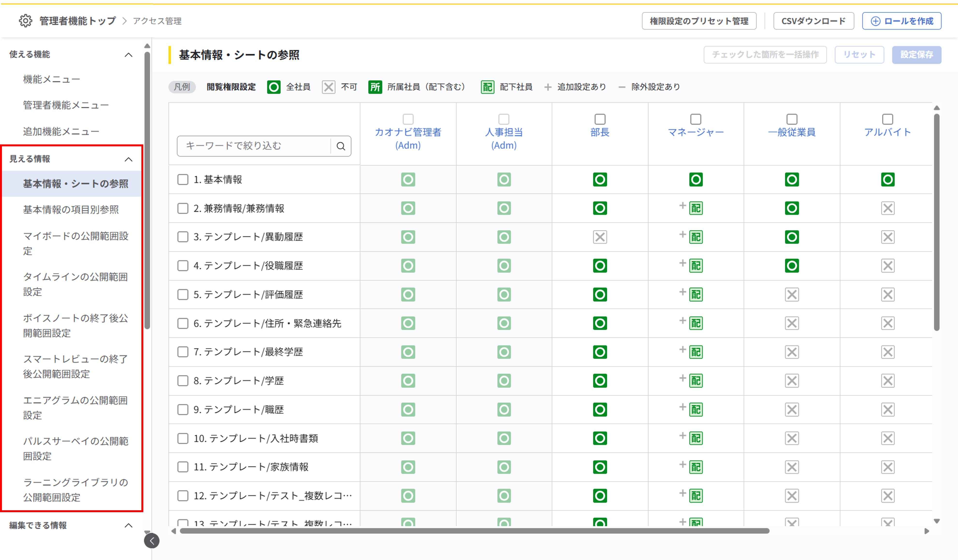Click 部長 permission icon for 1. 基本情報
This screenshot has height=560, width=958.
pos(600,179)
